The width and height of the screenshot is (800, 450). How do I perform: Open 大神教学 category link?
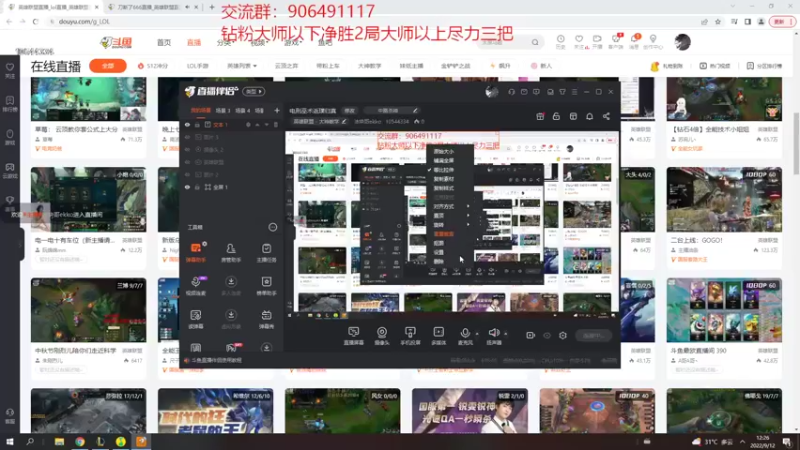[x=369, y=66]
